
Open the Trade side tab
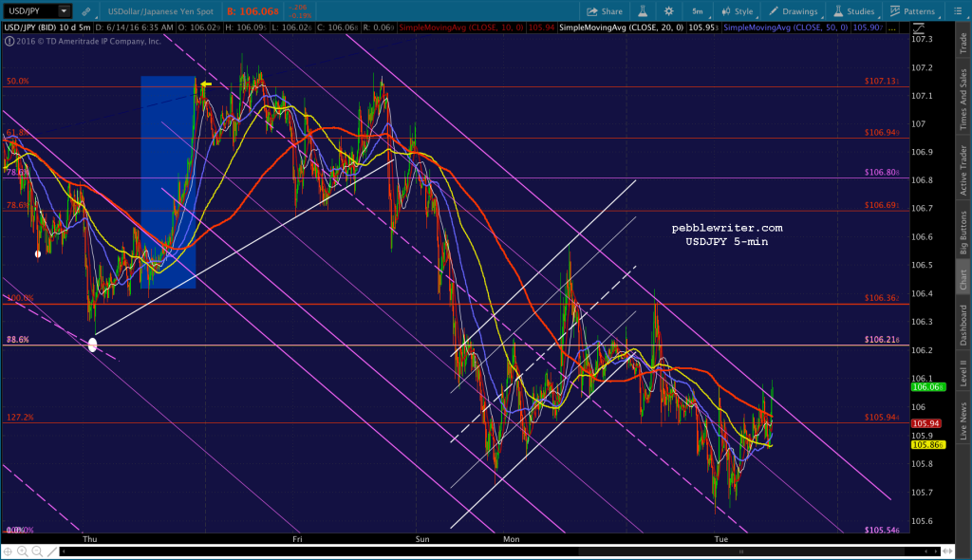pyautogui.click(x=963, y=43)
